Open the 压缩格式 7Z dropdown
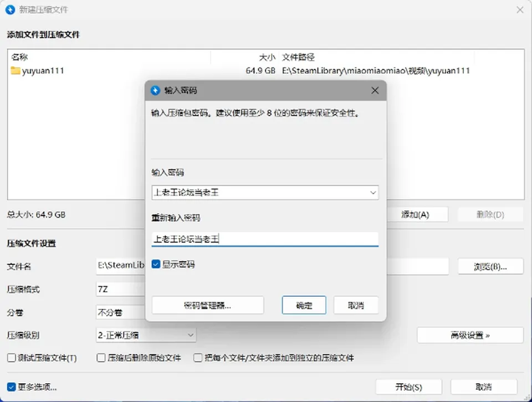This screenshot has width=532, height=402. pyautogui.click(x=121, y=289)
